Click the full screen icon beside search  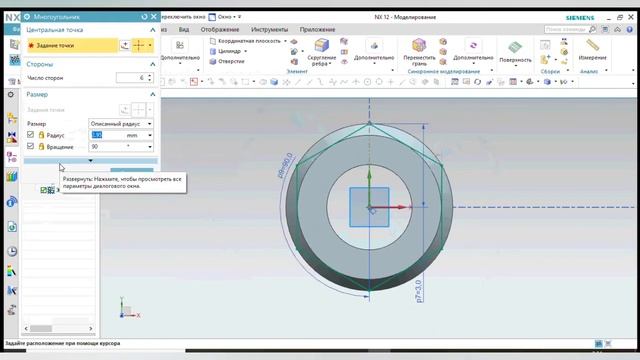(605, 29)
